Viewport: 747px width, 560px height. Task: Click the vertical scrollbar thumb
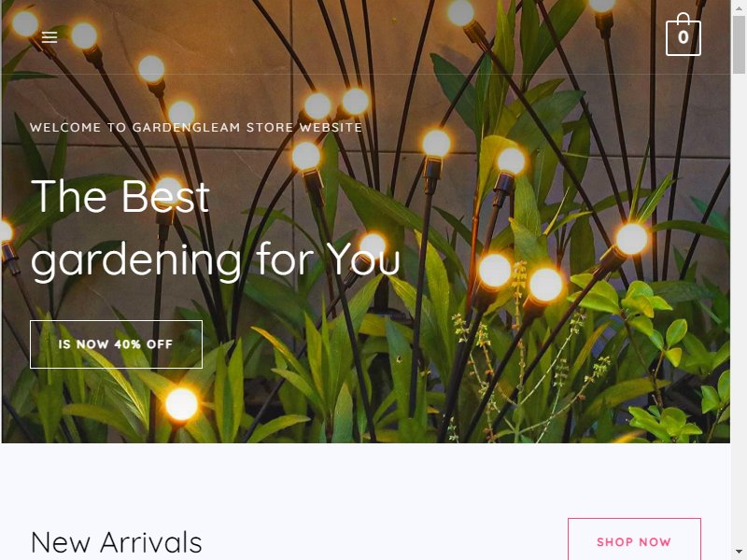tap(739, 43)
